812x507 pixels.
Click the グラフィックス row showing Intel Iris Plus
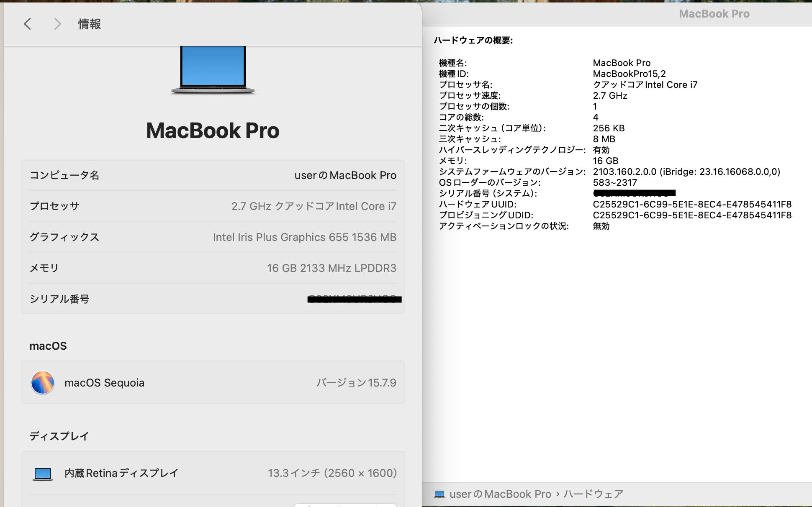(213, 237)
